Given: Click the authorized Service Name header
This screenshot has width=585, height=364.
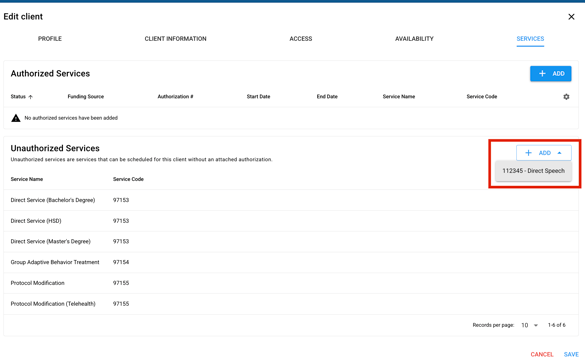Looking at the screenshot, I should click(x=398, y=97).
